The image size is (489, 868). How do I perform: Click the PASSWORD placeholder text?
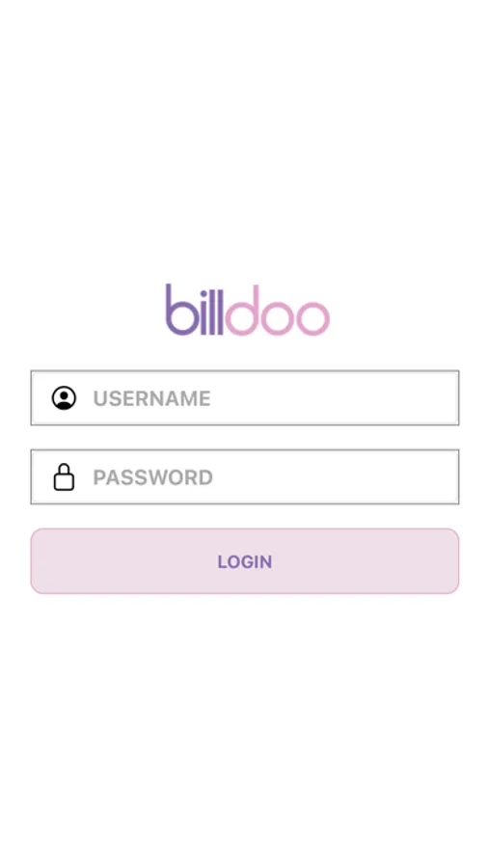pos(152,477)
